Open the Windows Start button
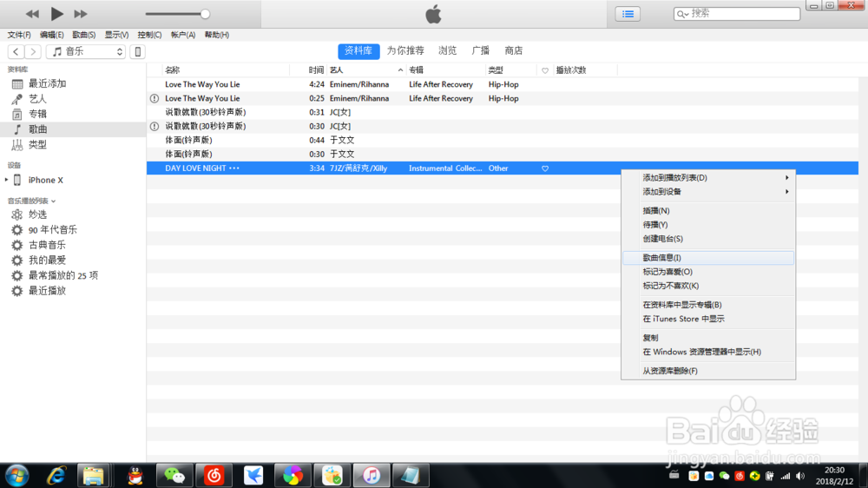The height and width of the screenshot is (488, 868). pyautogui.click(x=16, y=476)
